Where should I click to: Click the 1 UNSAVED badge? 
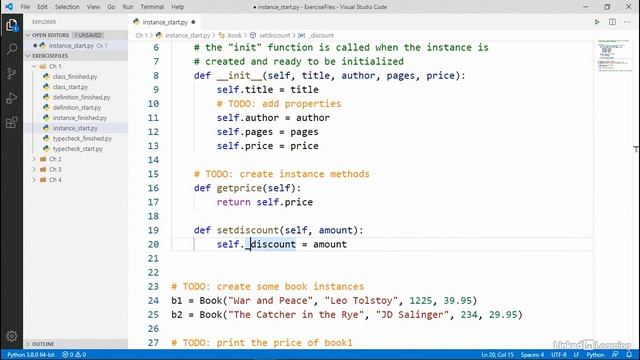click(x=88, y=35)
